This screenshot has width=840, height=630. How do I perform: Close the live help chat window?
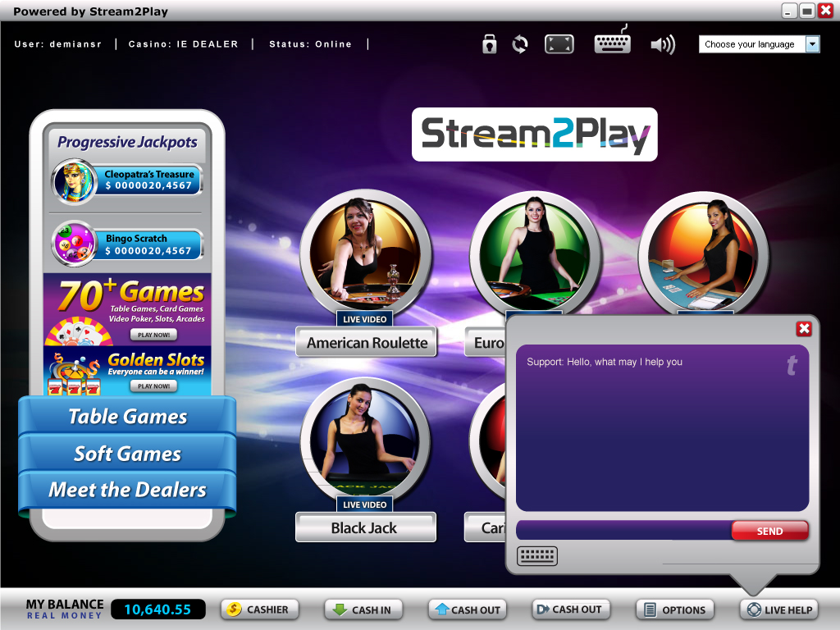(x=804, y=328)
